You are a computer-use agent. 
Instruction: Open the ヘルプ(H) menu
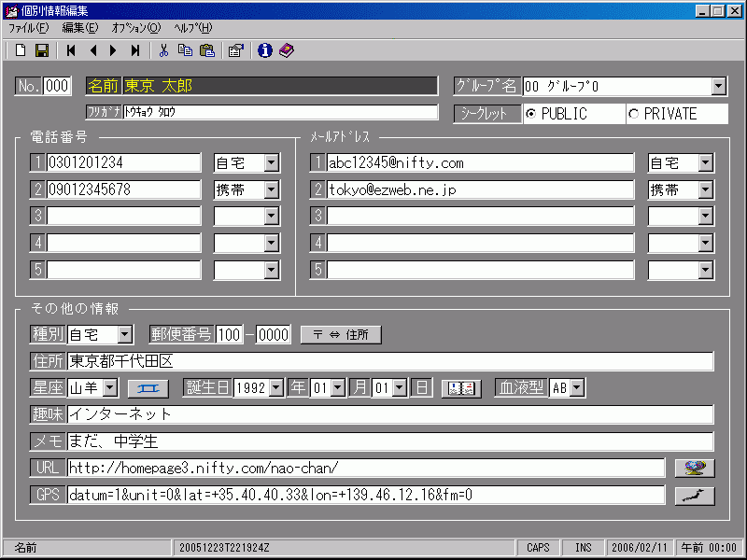(193, 28)
